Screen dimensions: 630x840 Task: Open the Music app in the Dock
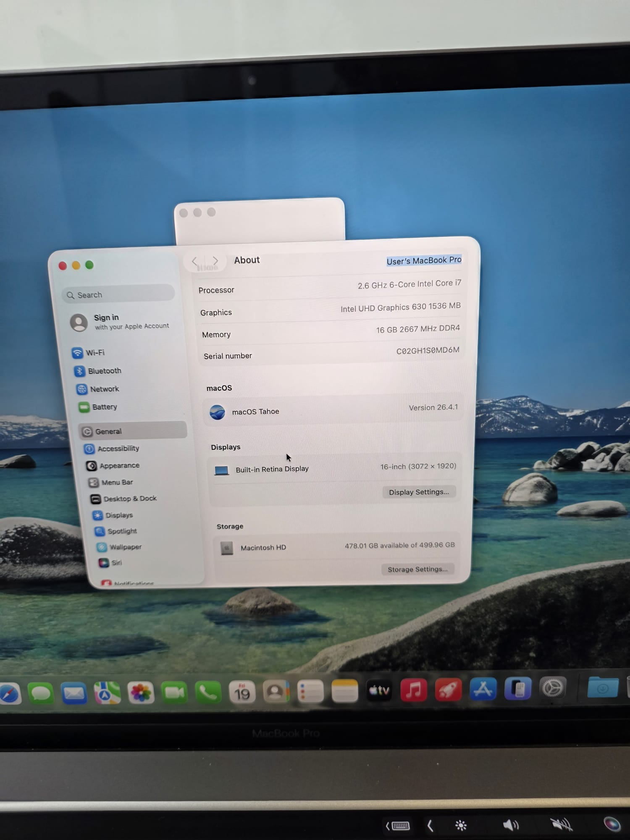(x=414, y=690)
